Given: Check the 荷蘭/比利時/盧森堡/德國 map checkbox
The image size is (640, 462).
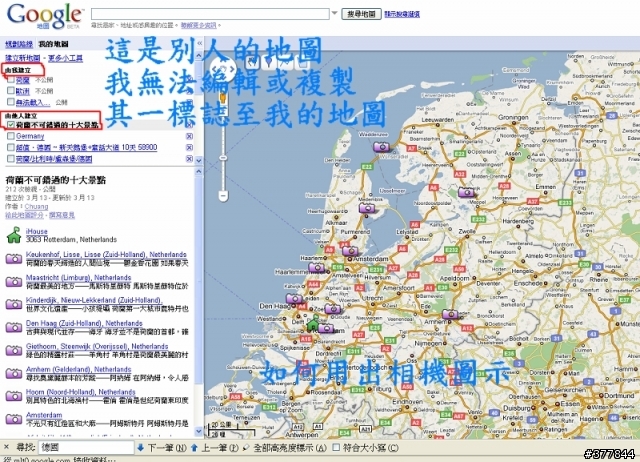Looking at the screenshot, I should point(11,159).
